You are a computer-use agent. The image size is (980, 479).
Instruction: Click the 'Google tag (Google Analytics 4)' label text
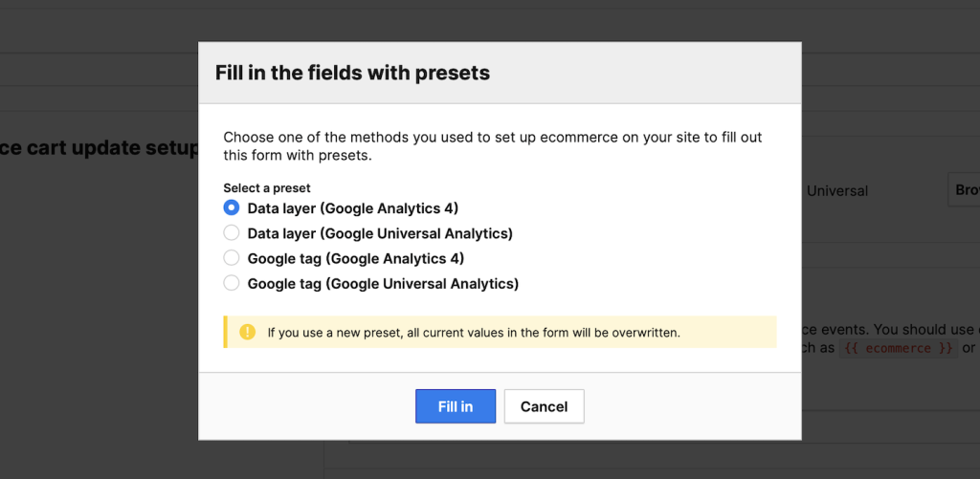[x=356, y=258]
